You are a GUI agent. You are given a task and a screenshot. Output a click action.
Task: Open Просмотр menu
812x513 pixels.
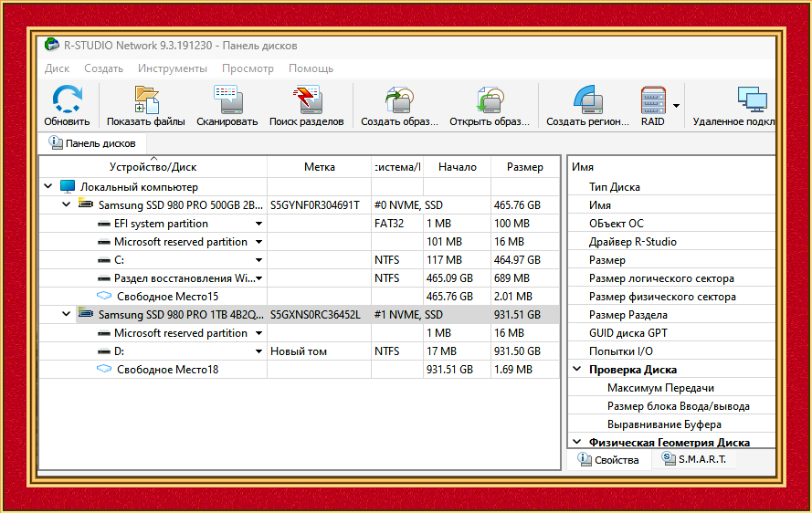248,68
